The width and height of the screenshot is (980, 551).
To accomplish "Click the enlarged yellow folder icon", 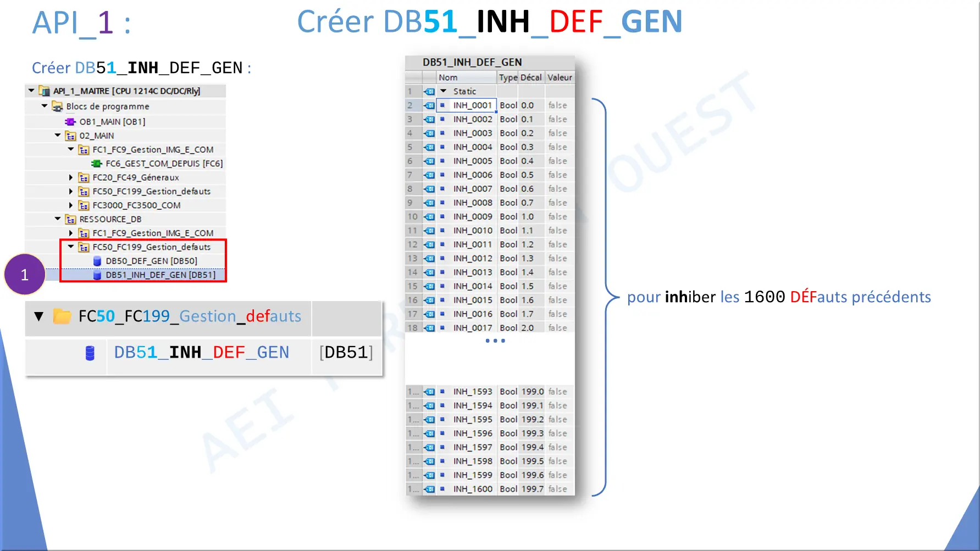I will click(62, 316).
